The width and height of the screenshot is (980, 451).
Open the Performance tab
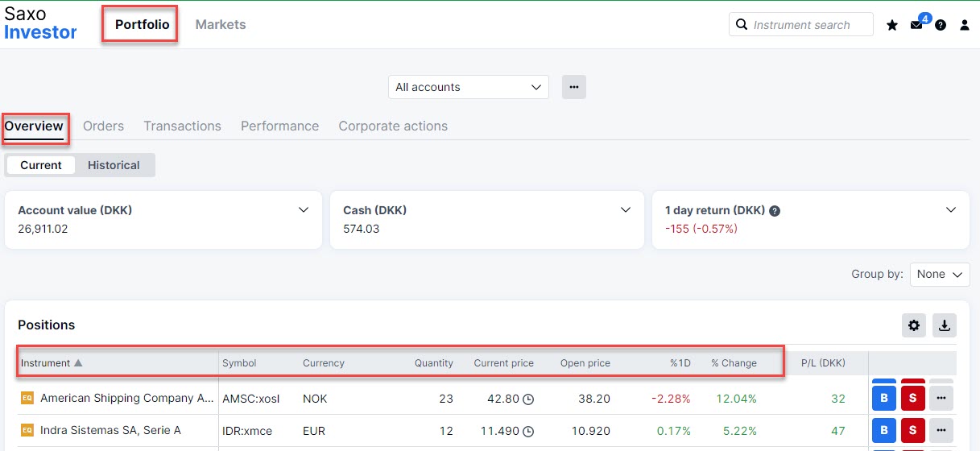pos(279,126)
